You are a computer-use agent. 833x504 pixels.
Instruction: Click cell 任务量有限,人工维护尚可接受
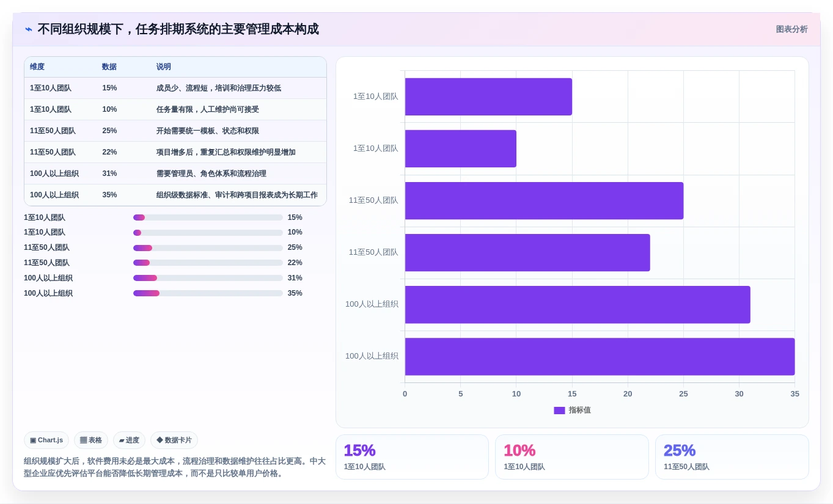[208, 109]
